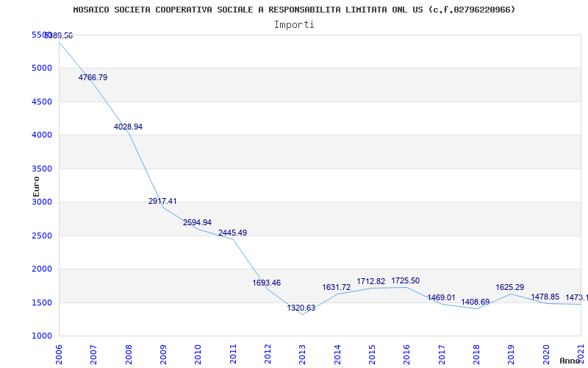Select the 2445.49 data label
The image size is (588, 368).
[232, 233]
